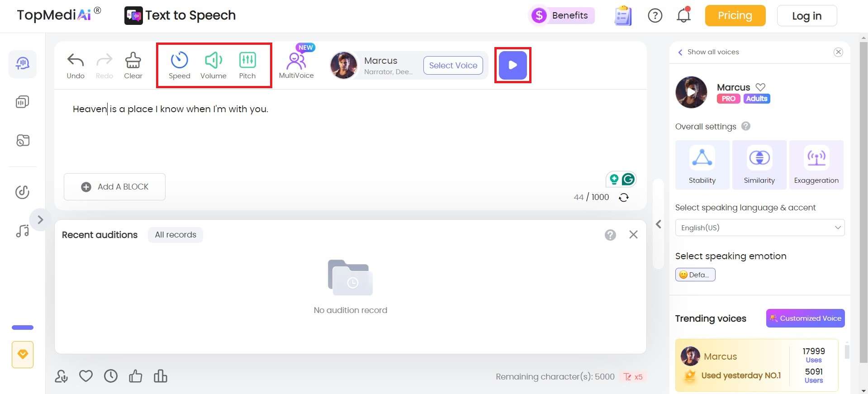Open the notifications bell
The width and height of the screenshot is (868, 394).
[x=683, y=15]
